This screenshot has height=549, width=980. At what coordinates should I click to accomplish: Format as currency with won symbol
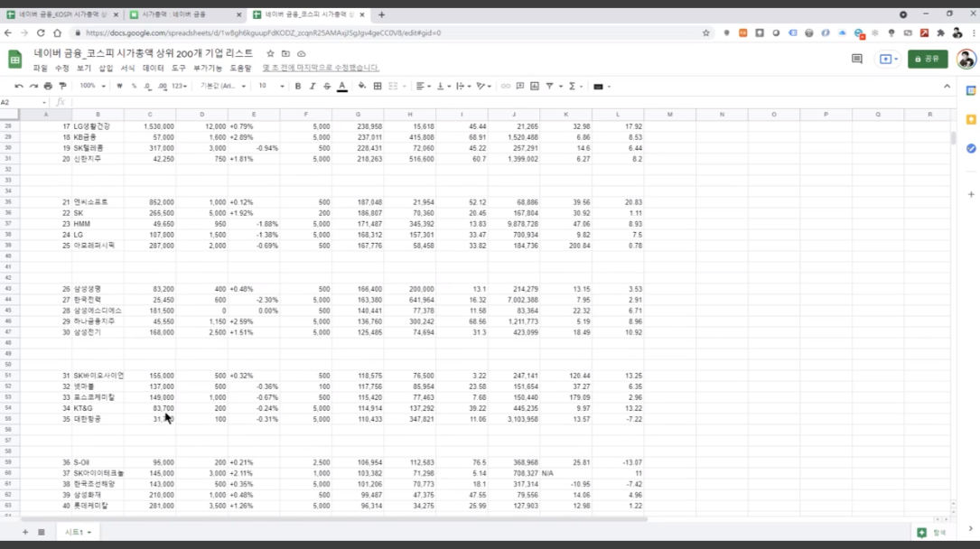coord(119,86)
